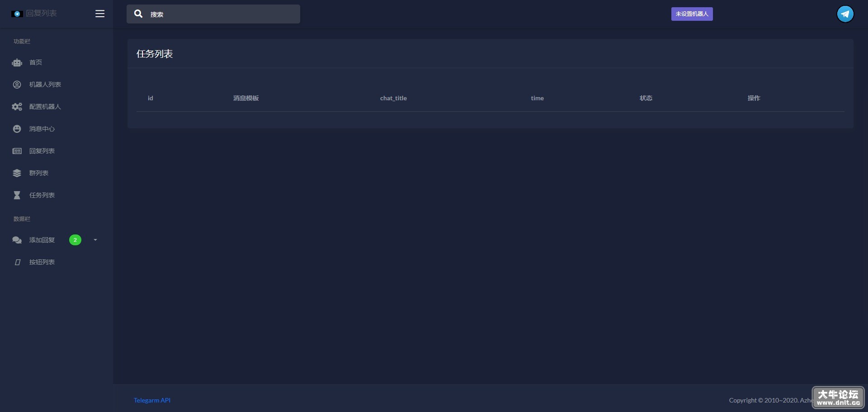This screenshot has height=412, width=868.
Task: Expand the 添加回复 submenu arrow
Action: tap(95, 240)
